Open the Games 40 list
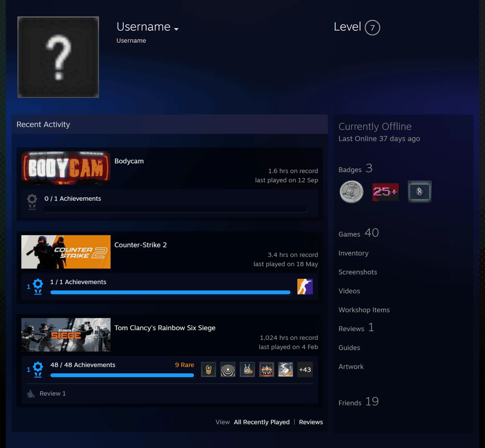This screenshot has width=485, height=448. pyautogui.click(x=359, y=233)
